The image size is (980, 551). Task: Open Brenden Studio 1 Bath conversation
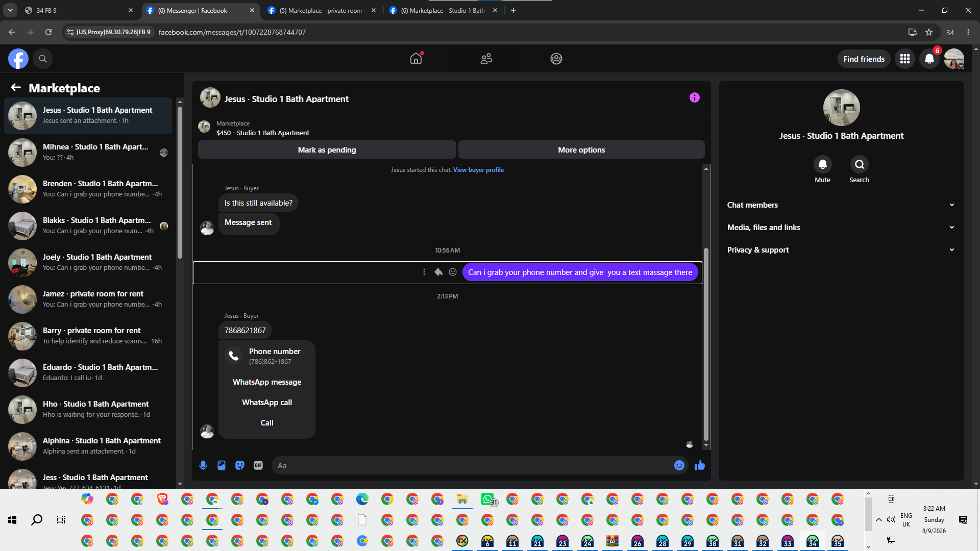tap(88, 189)
